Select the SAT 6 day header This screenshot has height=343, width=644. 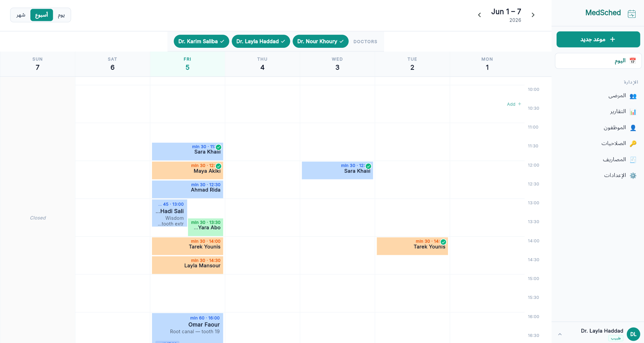[x=112, y=64]
